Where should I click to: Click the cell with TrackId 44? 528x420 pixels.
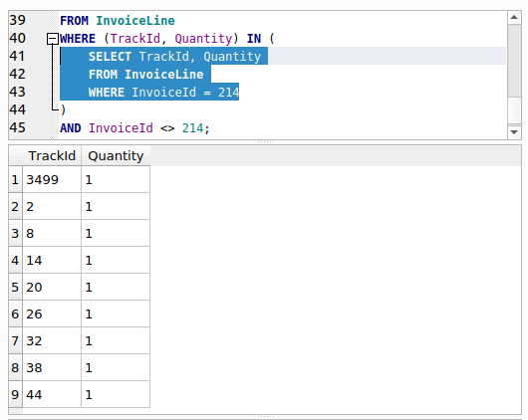point(52,394)
